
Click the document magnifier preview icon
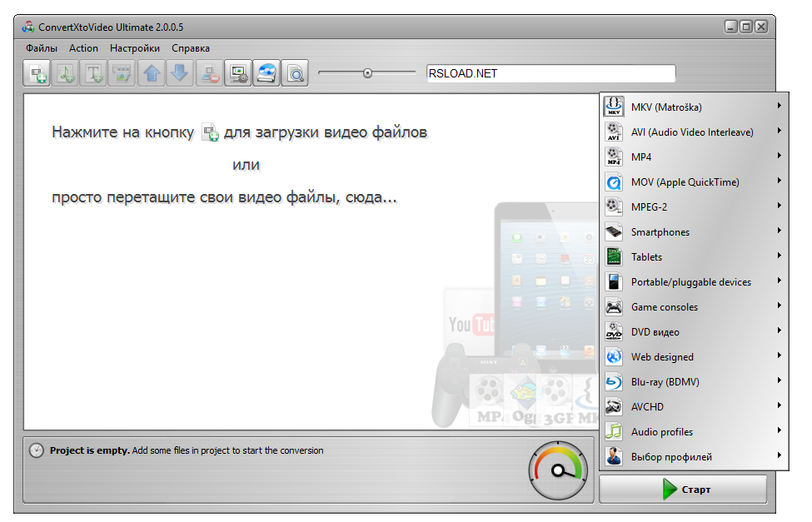tap(295, 73)
